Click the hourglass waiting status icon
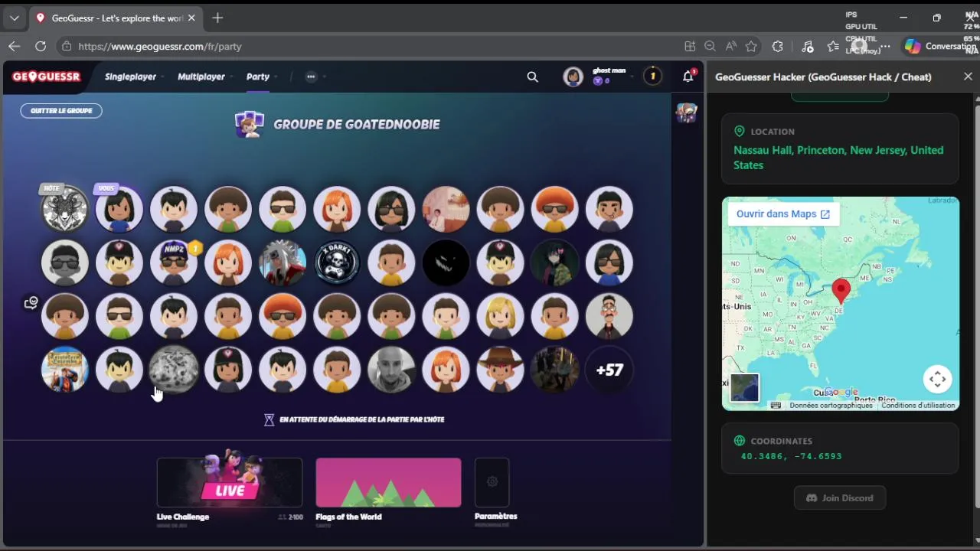 (x=269, y=419)
